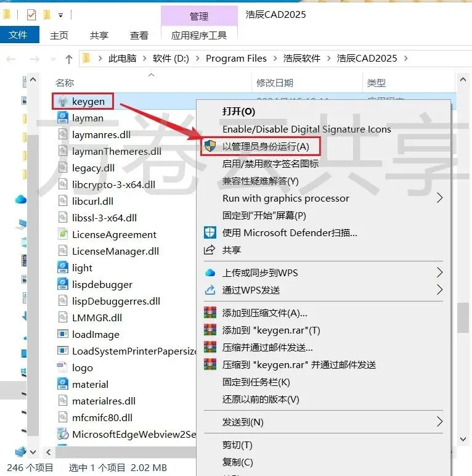The image size is (472, 476).
Task: Open the 文件 ribbon tab
Action: point(18,35)
